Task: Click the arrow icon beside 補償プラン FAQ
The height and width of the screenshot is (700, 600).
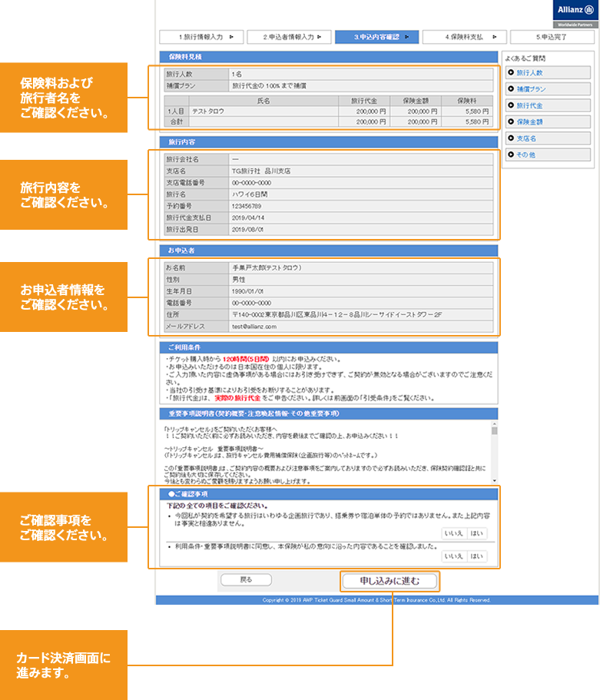Action: tap(511, 89)
